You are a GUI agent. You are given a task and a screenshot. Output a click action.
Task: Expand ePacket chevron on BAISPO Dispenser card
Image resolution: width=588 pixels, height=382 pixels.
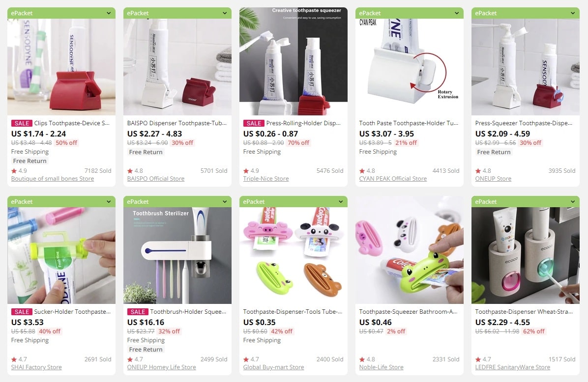(225, 13)
